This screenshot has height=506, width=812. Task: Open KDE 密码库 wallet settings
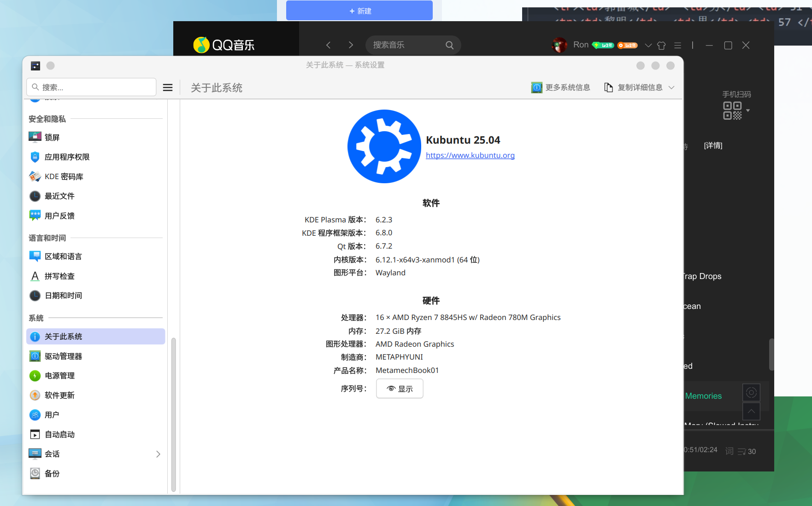coord(95,176)
